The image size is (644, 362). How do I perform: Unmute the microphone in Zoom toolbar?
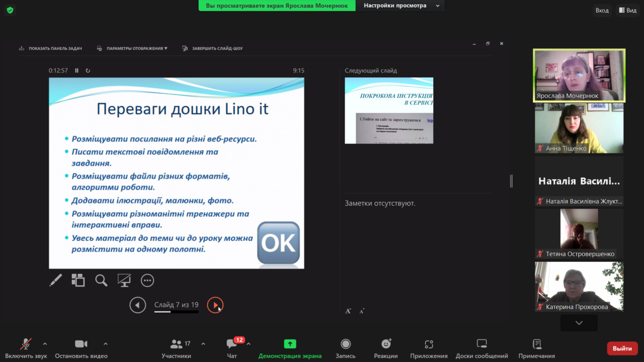(26, 348)
